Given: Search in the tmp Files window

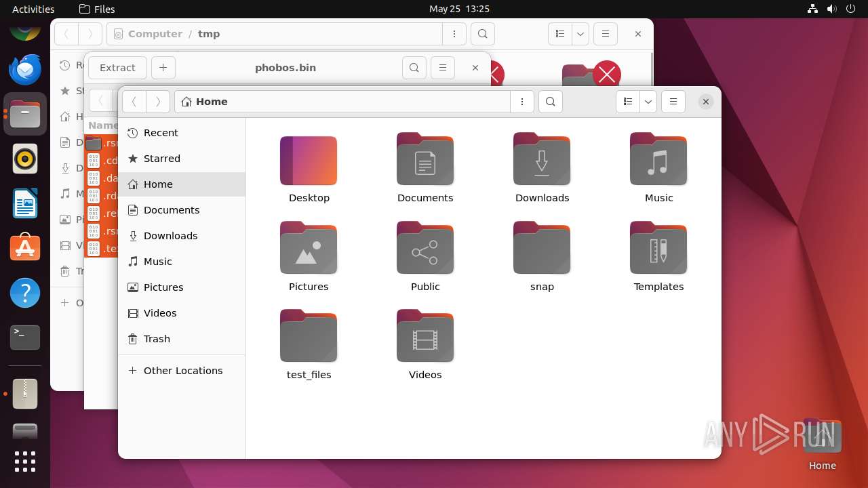Looking at the screenshot, I should [482, 34].
